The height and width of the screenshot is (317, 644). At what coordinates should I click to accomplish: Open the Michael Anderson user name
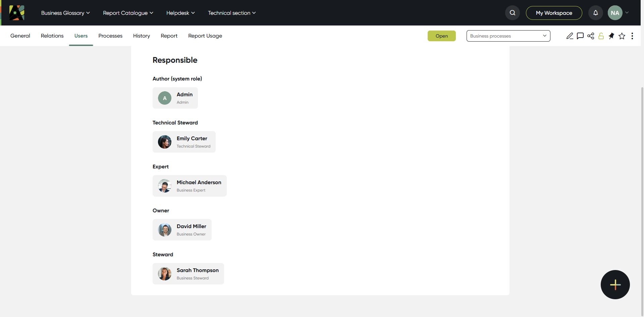199,182
